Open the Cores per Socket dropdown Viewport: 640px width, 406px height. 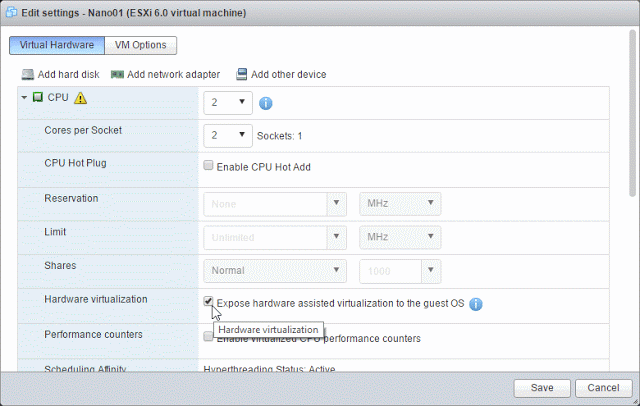228,135
